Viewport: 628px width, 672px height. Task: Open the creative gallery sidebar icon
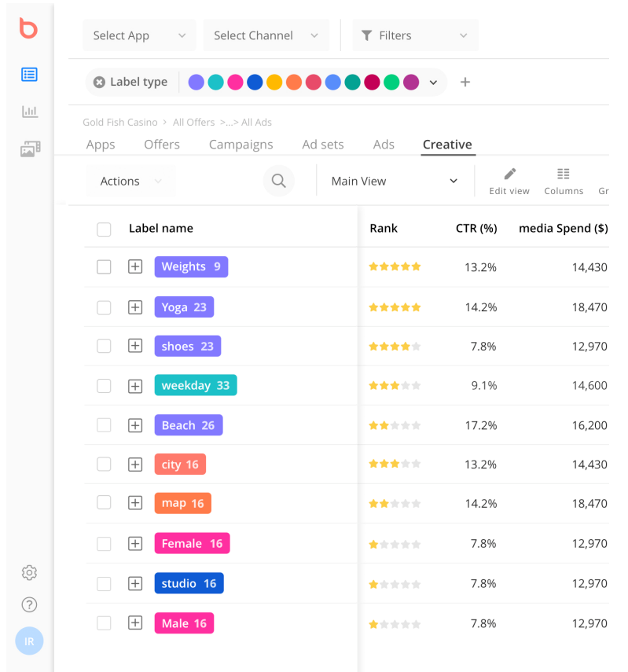(30, 149)
